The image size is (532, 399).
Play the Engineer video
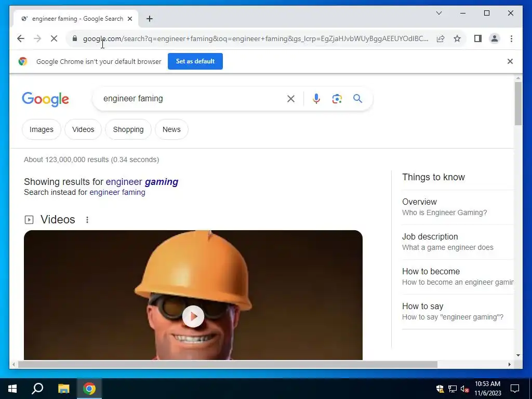(x=193, y=316)
